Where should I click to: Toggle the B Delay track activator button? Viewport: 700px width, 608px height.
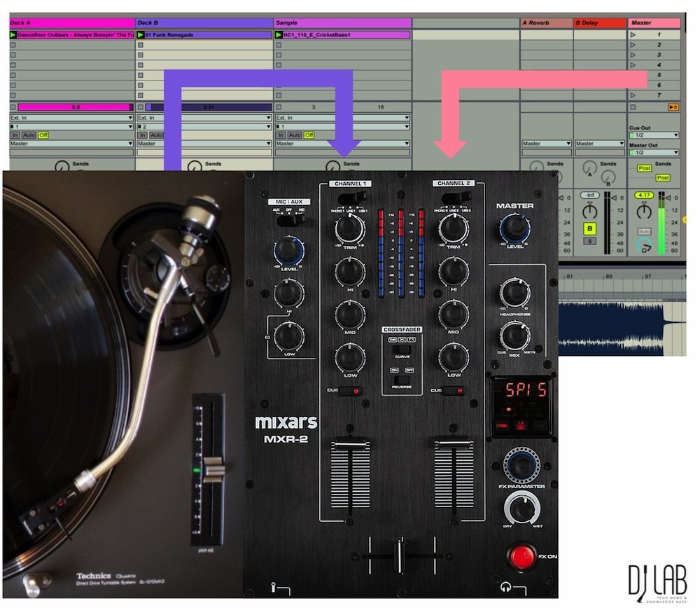point(590,228)
